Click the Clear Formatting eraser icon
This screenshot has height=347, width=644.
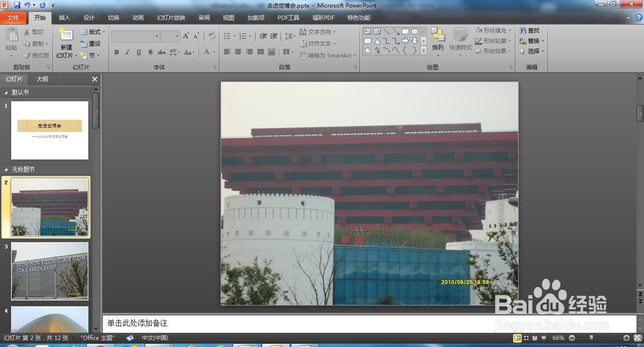tap(212, 36)
